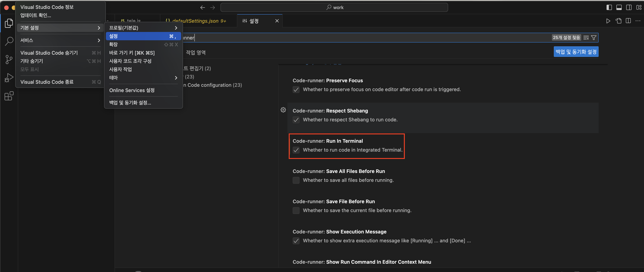Image resolution: width=644 pixels, height=272 pixels.
Task: Select 기타 숨기기 menu item
Action: click(x=60, y=61)
